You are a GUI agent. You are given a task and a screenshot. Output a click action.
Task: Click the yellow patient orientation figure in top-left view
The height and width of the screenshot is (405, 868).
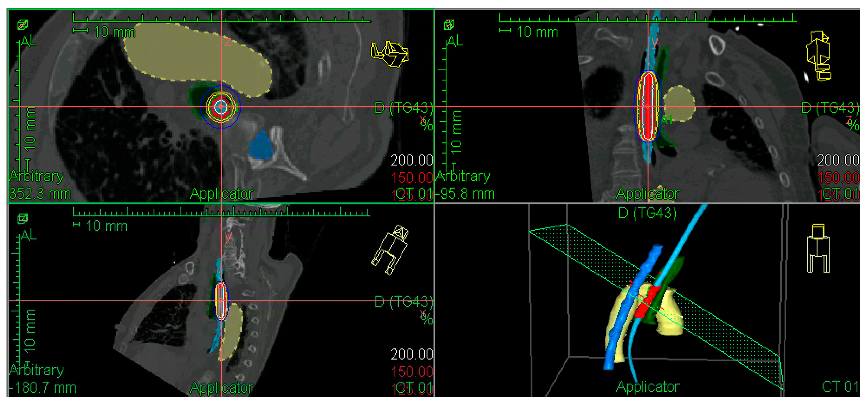(390, 54)
